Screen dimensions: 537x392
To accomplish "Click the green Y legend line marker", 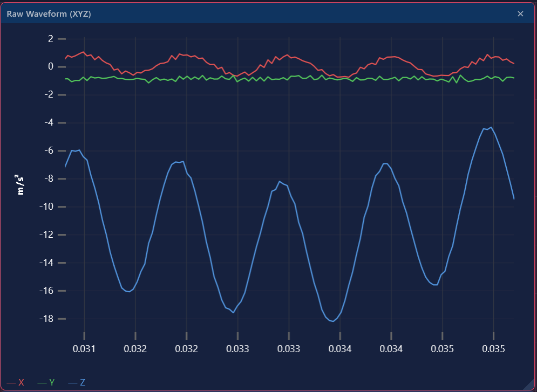I will click(42, 383).
